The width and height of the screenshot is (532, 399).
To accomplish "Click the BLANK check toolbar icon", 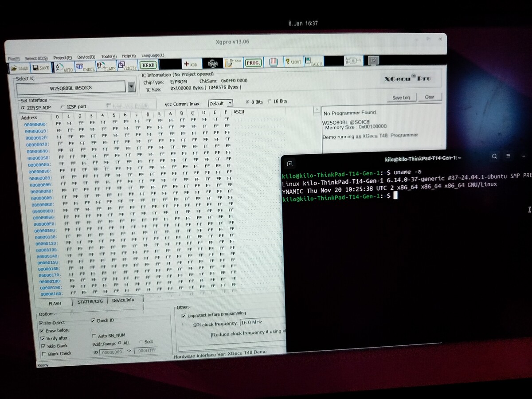I will coord(106,67).
